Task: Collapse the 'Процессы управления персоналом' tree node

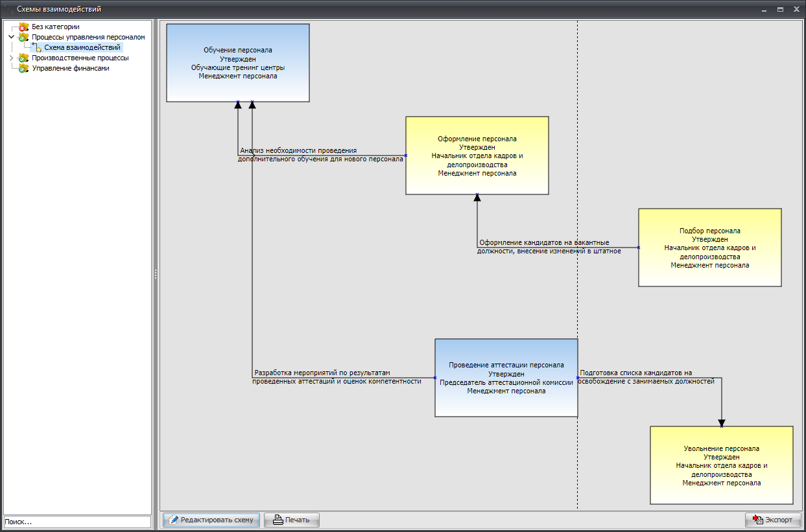Action: coord(11,38)
